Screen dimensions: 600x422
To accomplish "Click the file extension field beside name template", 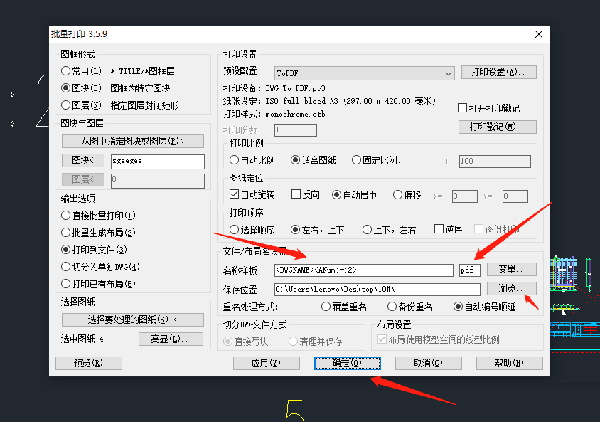I will tap(470, 270).
